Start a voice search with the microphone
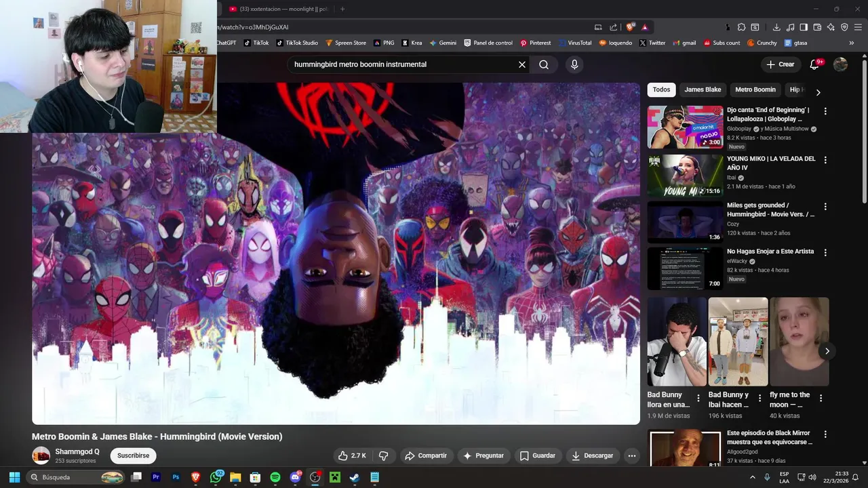The height and width of the screenshot is (488, 868). 574,64
